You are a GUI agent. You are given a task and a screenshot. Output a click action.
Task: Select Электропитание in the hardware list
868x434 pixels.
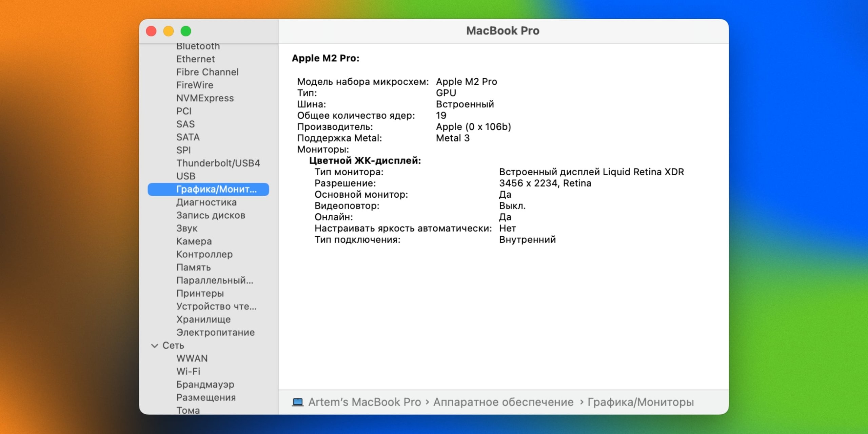pos(215,332)
